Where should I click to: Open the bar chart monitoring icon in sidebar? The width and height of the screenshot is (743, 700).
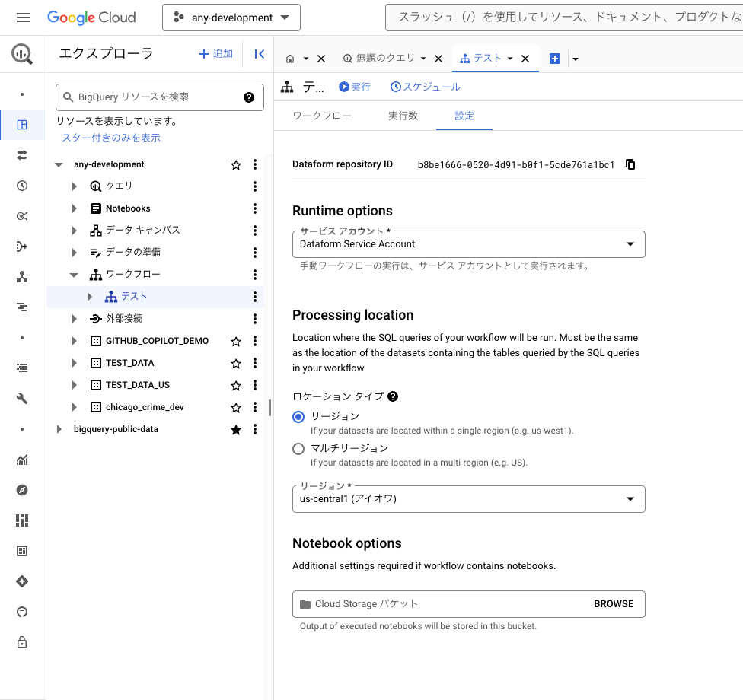pyautogui.click(x=22, y=460)
